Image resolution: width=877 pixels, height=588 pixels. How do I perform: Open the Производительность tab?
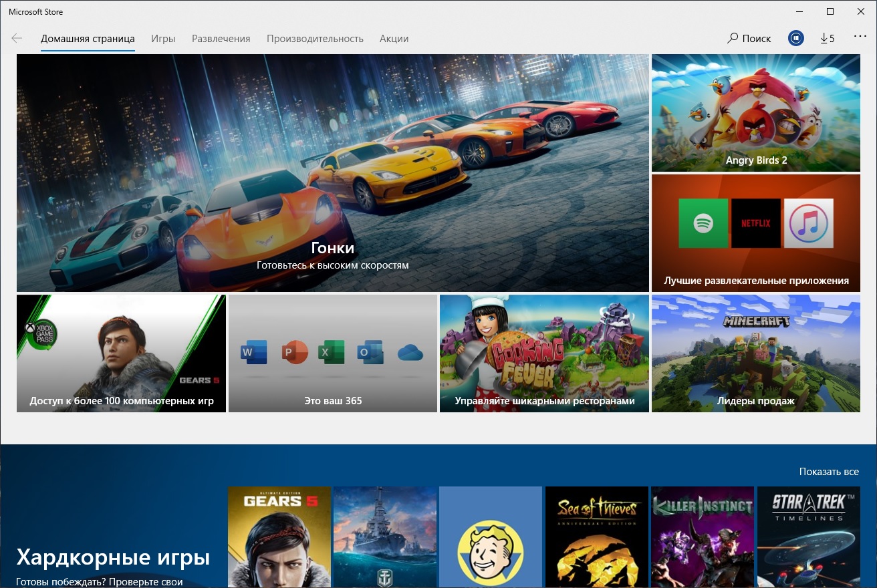point(315,39)
